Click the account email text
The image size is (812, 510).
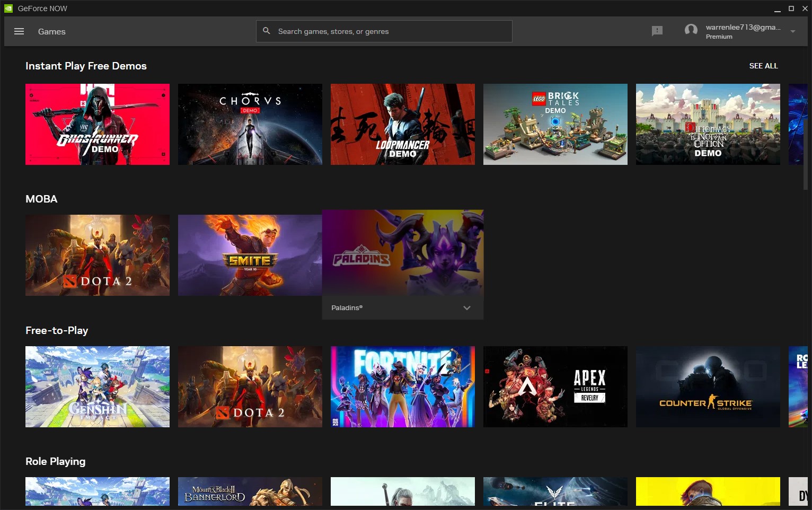coord(743,27)
